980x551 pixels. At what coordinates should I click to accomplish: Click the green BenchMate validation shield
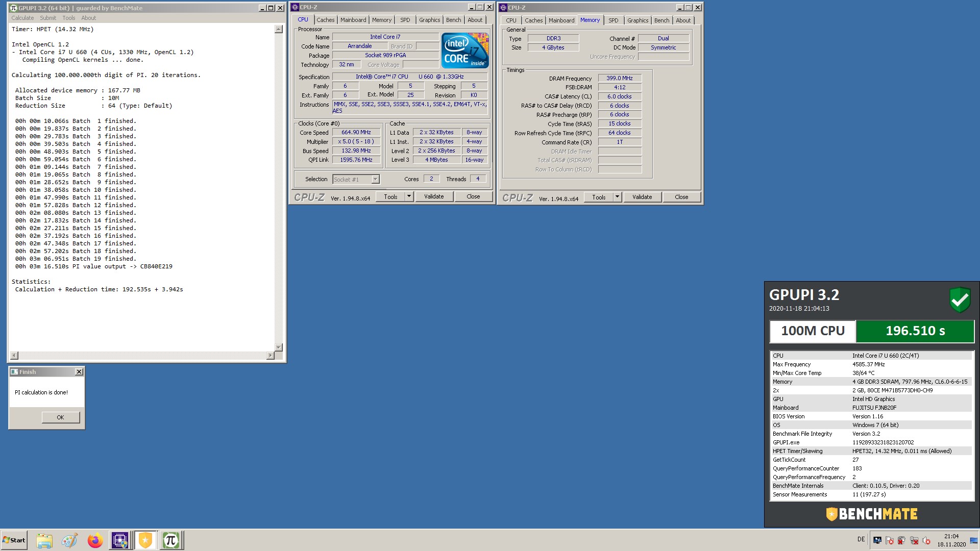coord(960,300)
